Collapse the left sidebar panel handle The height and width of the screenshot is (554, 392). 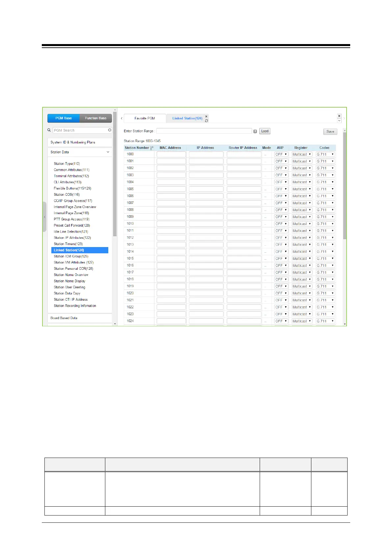(44, 217)
